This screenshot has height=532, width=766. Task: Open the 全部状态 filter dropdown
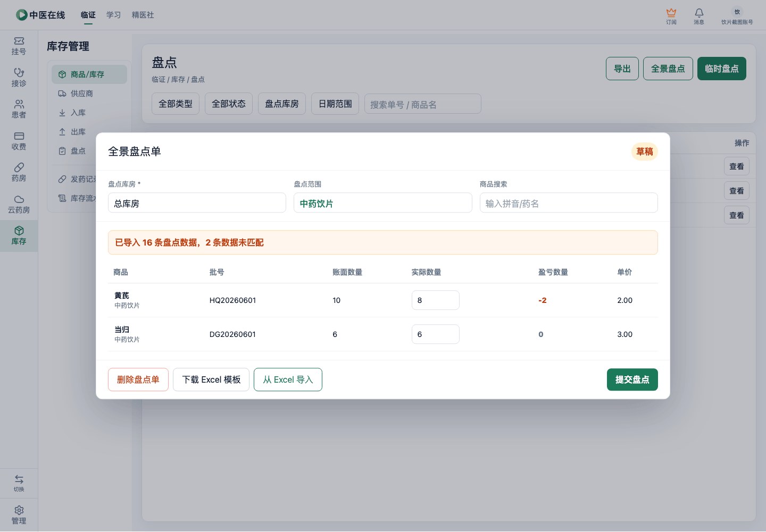pyautogui.click(x=229, y=104)
